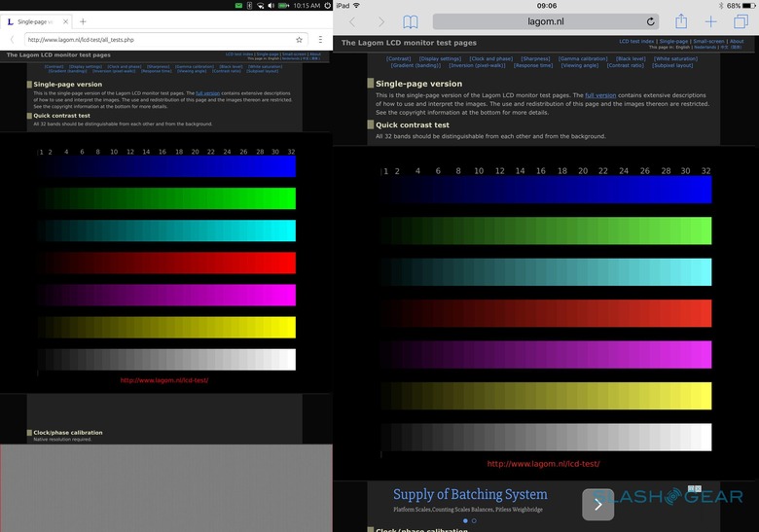This screenshot has height=532, width=759.
Task: Open [Contrast] nav link in Safari page
Action: (398, 59)
